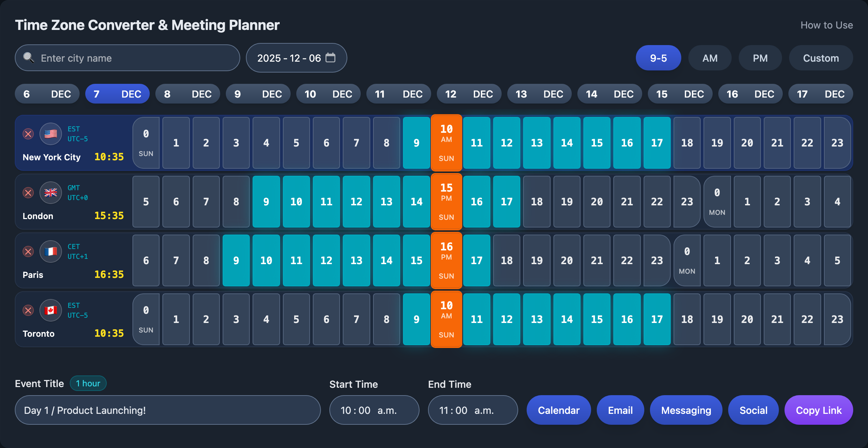Click the US flag icon for New York
The image size is (868, 448).
(x=51, y=134)
